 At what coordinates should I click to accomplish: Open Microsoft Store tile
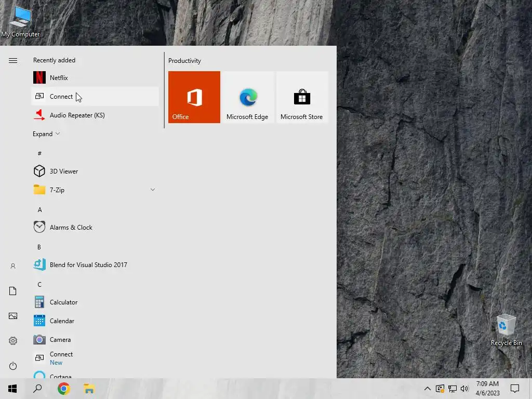point(302,97)
